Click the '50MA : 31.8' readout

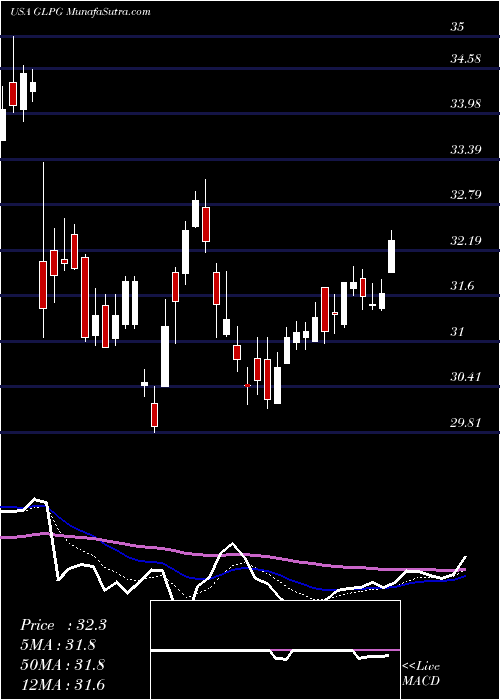[x=63, y=665]
